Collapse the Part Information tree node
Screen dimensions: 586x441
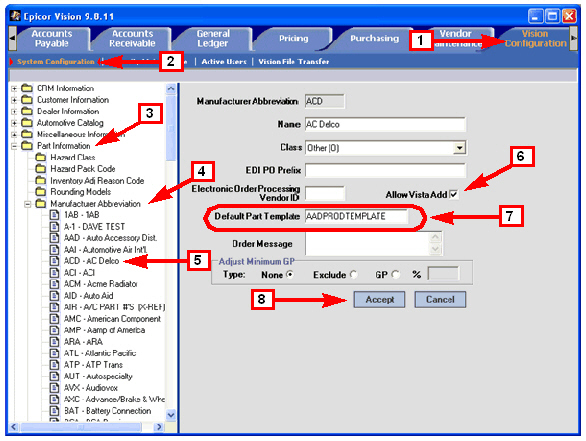click(14, 146)
